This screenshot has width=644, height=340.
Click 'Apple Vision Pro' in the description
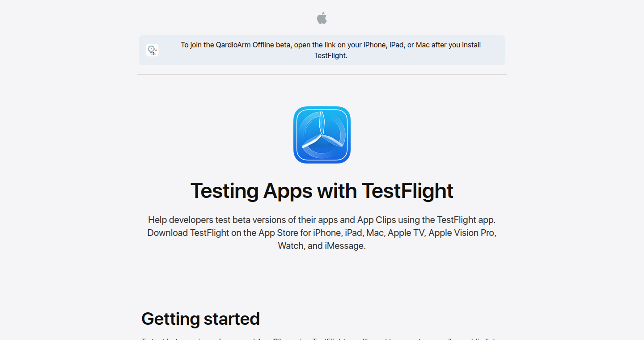pos(461,233)
